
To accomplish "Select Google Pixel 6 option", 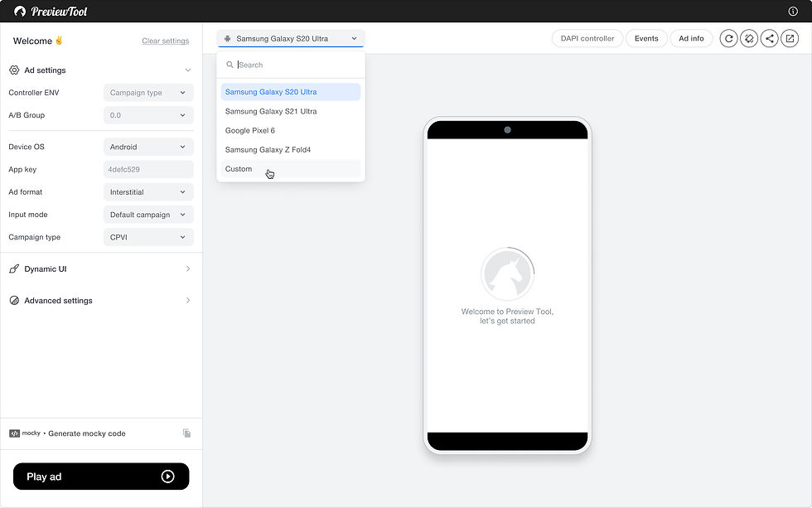I will coord(291,130).
